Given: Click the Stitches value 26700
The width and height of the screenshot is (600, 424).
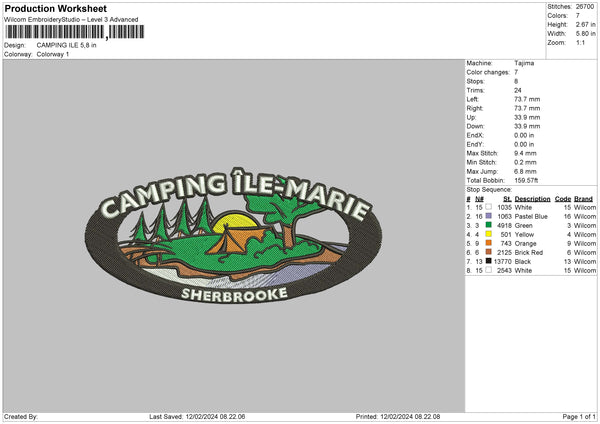Looking at the screenshot, I should tap(585, 7).
